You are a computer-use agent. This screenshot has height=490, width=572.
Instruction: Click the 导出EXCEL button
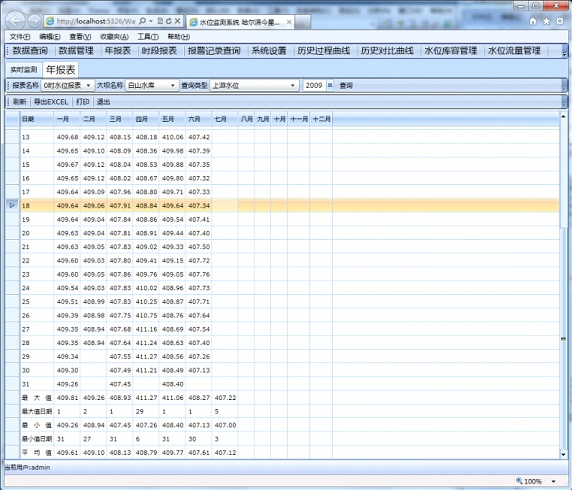51,102
